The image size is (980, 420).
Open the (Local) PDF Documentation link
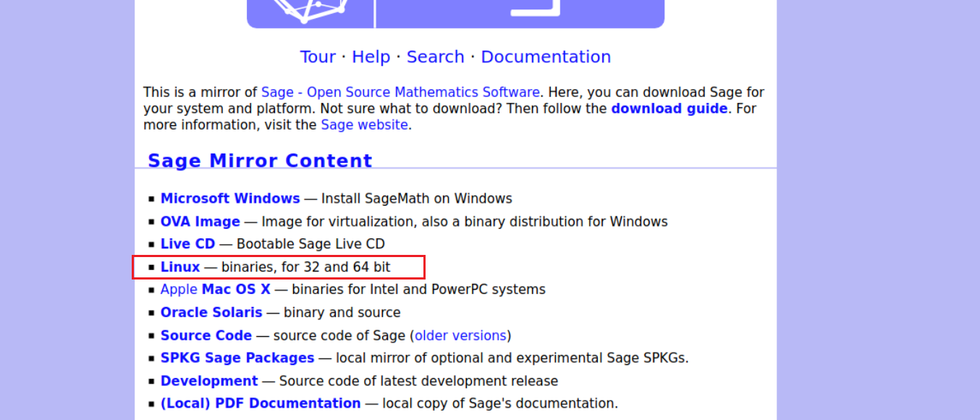coord(261,403)
